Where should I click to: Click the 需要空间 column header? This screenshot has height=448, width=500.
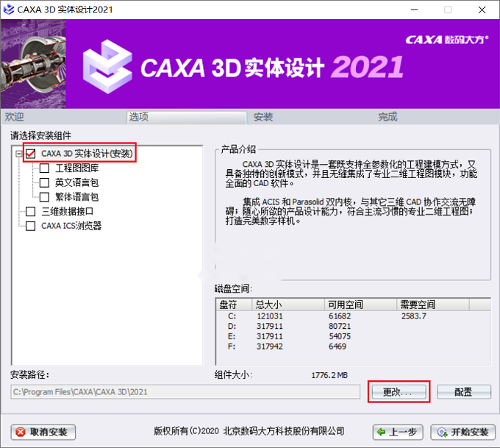point(433,305)
